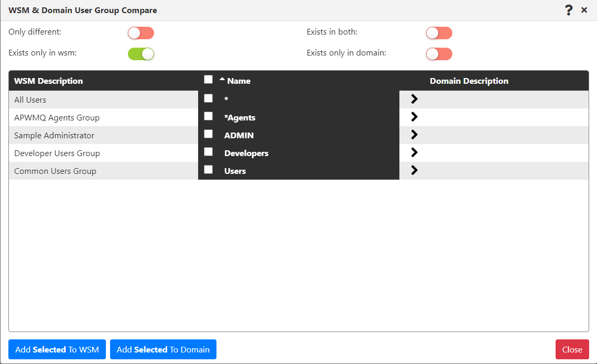The image size is (597, 364).
Task: Turn on Exists in both switch
Action: [x=439, y=33]
